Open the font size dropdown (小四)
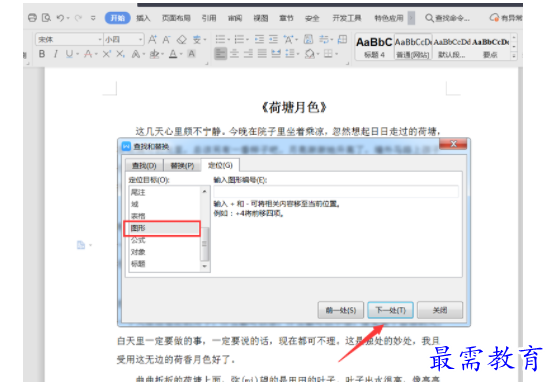This screenshot has height=390, width=551. click(141, 40)
